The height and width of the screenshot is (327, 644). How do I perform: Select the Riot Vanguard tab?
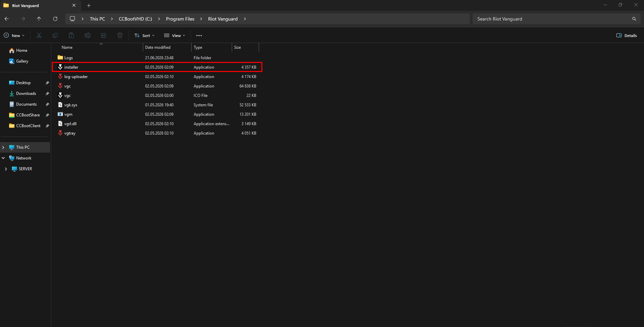[40, 5]
